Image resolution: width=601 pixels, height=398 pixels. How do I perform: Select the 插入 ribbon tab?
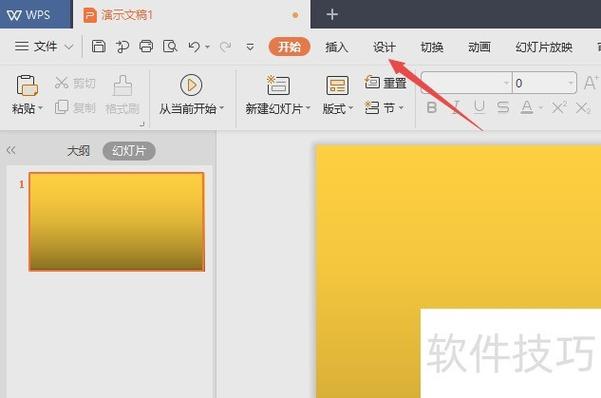point(337,47)
